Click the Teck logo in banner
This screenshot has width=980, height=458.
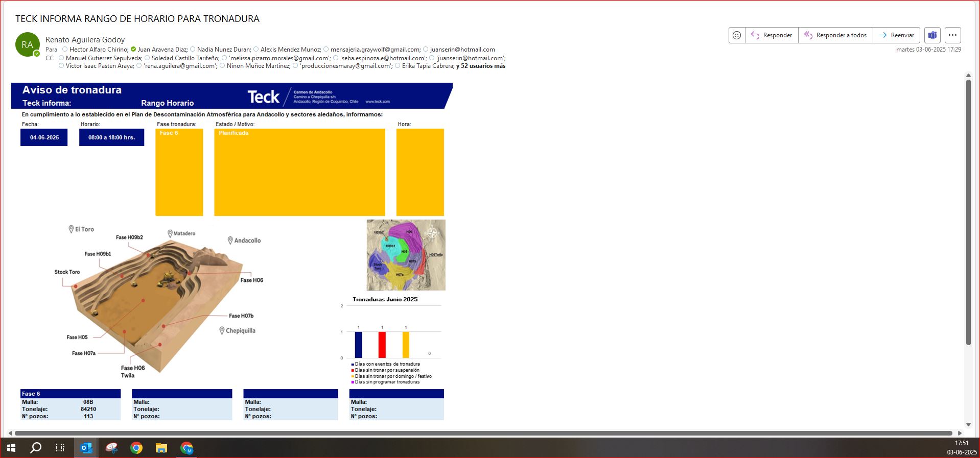(264, 97)
